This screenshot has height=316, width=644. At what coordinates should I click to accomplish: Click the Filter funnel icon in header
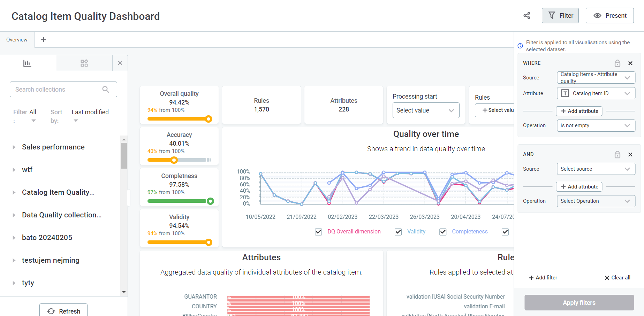[x=552, y=15]
